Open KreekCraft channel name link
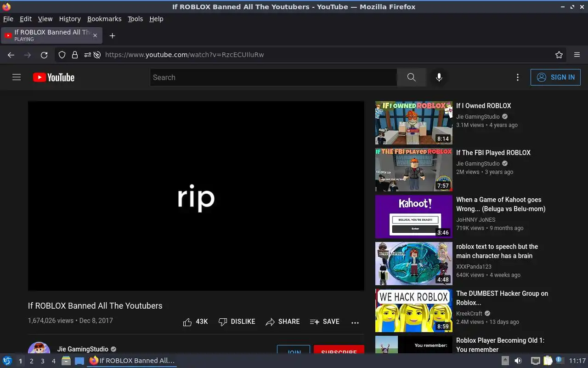Screen dimensions: 588x368 point(469,313)
